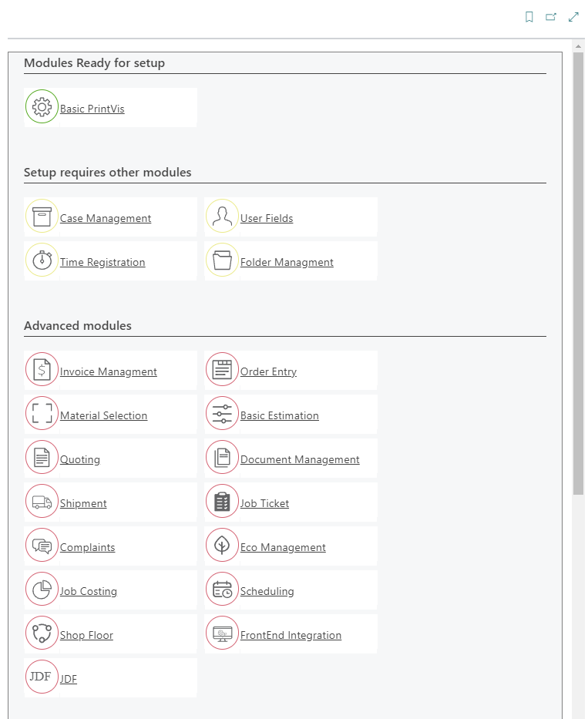
Task: Click the scrollbar up arrow
Action: pos(578,46)
